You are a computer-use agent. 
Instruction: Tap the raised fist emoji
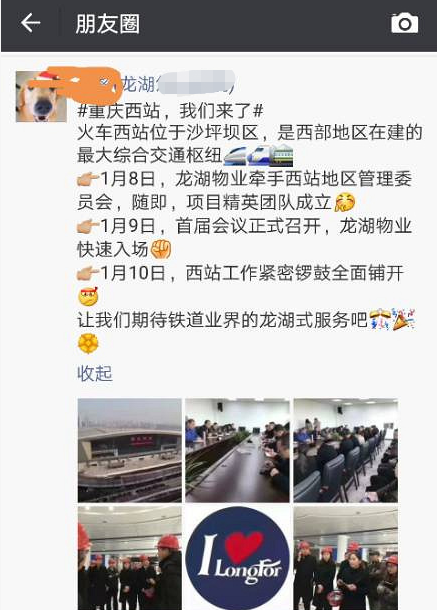(161, 249)
